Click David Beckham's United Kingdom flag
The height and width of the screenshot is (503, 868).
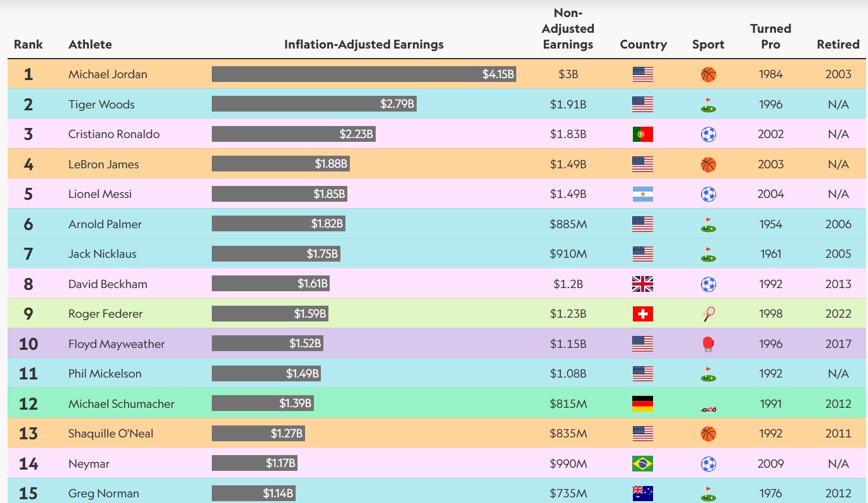pyautogui.click(x=642, y=284)
